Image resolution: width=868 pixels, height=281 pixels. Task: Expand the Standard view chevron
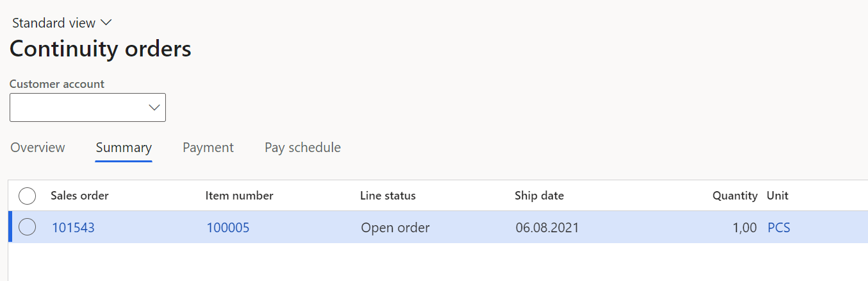coord(106,22)
